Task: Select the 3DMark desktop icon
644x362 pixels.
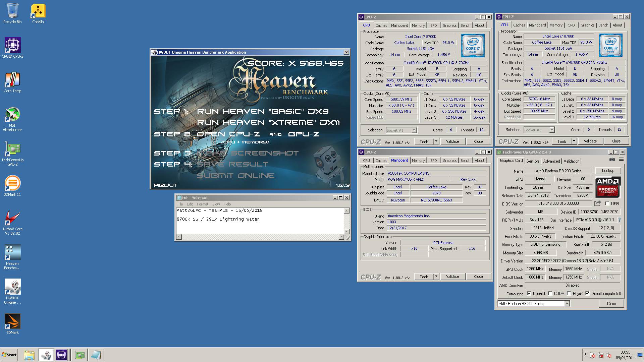Action: (12, 324)
